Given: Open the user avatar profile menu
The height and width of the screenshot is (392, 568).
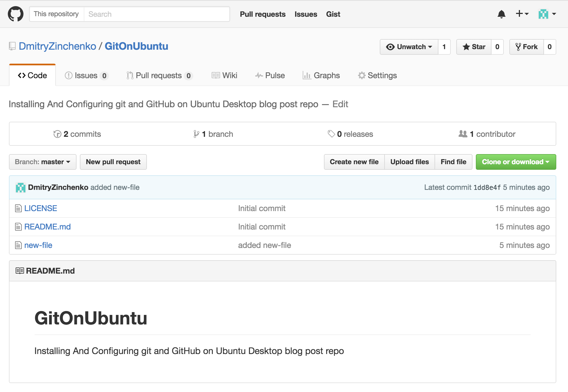Looking at the screenshot, I should (x=547, y=14).
